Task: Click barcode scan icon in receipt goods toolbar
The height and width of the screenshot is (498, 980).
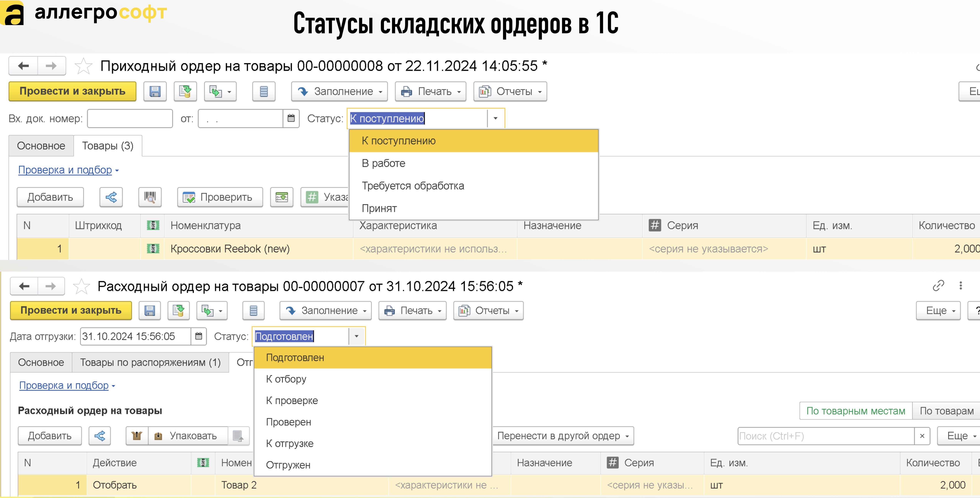Action: tap(150, 197)
